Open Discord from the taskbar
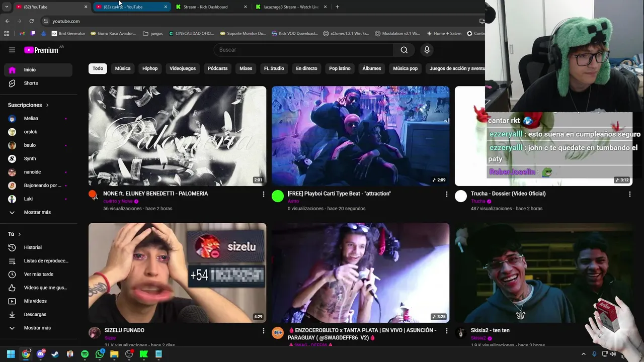This screenshot has height=362, width=644. [40, 354]
